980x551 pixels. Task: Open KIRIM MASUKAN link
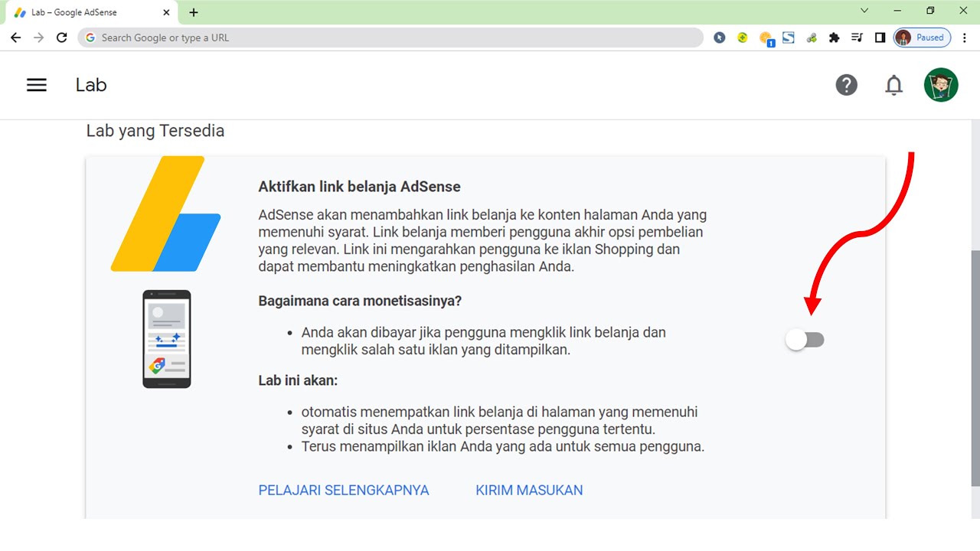[529, 491]
